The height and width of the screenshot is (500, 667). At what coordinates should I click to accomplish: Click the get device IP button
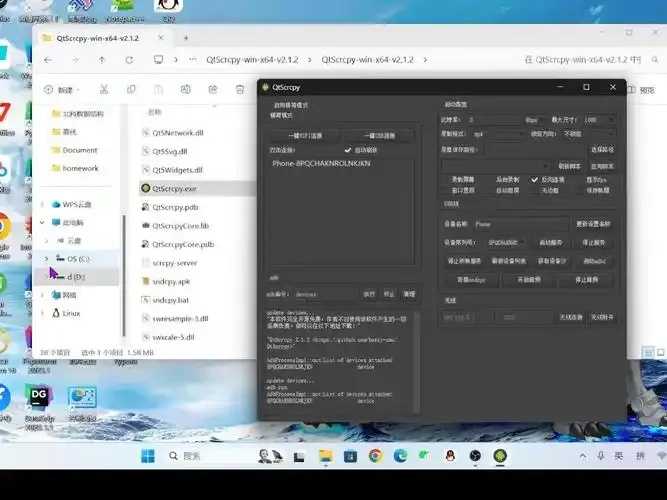point(552,261)
